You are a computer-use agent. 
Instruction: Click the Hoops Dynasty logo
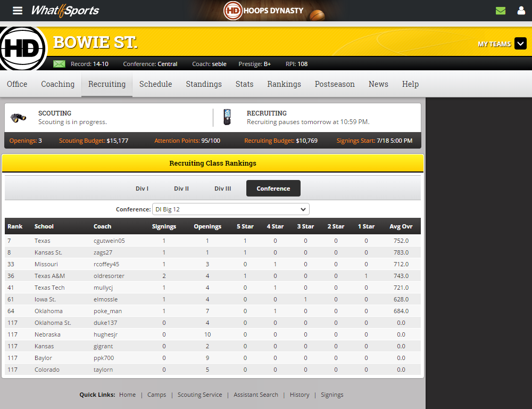coord(264,11)
